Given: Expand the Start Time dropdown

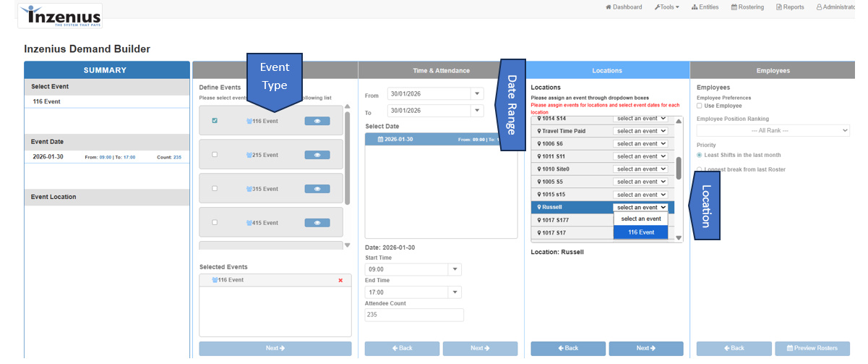Looking at the screenshot, I should 455,269.
